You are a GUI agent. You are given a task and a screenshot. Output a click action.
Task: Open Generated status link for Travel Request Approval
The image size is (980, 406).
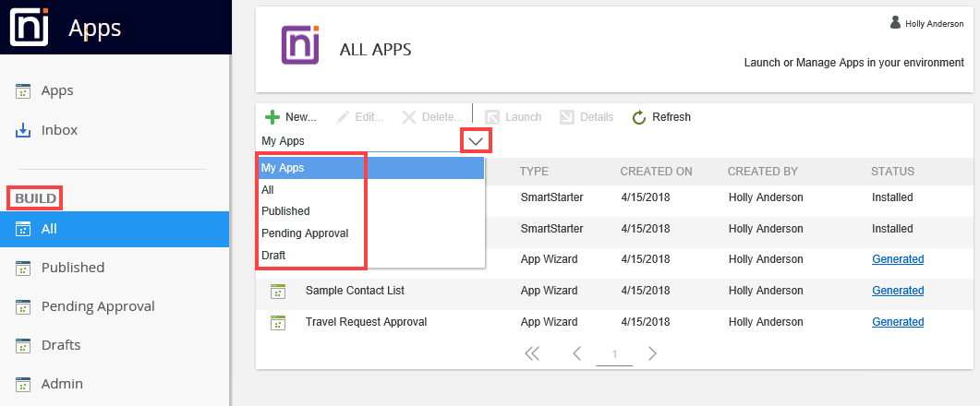(x=898, y=322)
